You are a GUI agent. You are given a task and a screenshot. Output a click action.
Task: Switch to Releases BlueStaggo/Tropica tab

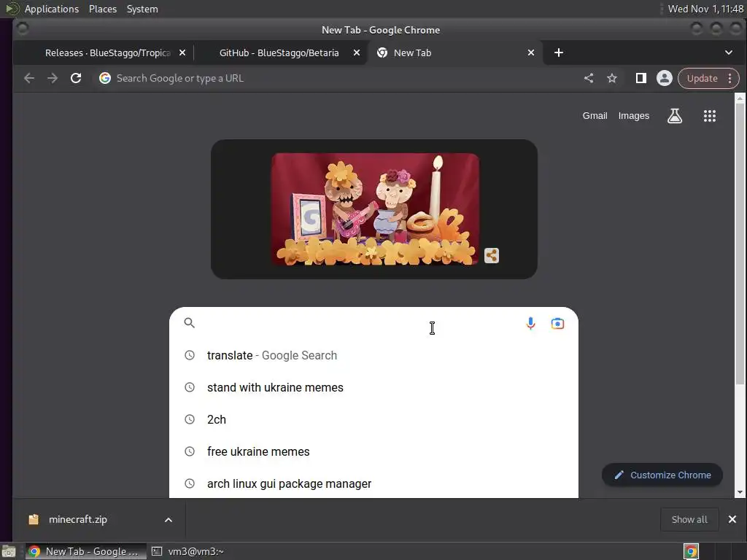(x=108, y=52)
